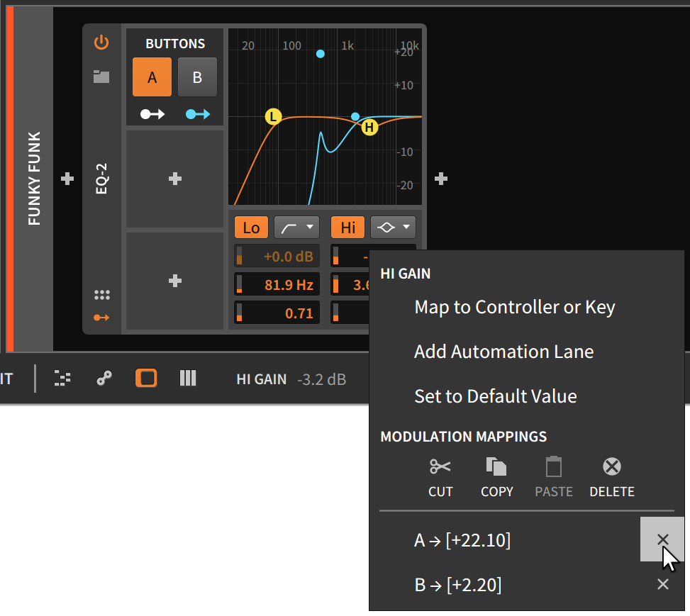Click the white modulation arrow under button A
This screenshot has width=690, height=616.
(x=152, y=113)
